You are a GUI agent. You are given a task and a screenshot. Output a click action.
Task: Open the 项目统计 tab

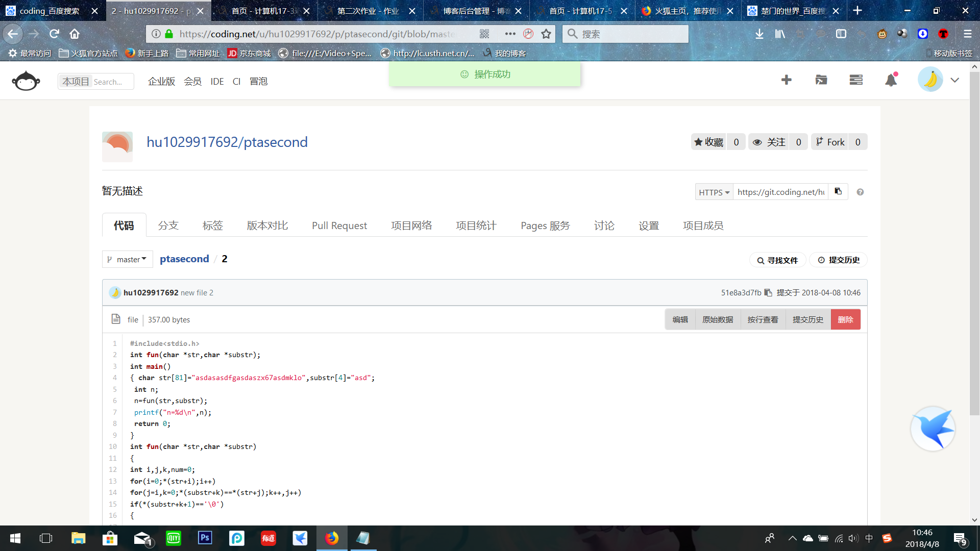[x=476, y=226]
